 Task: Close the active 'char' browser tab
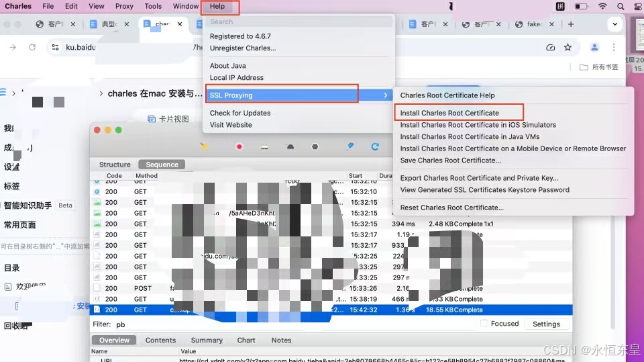point(180,24)
